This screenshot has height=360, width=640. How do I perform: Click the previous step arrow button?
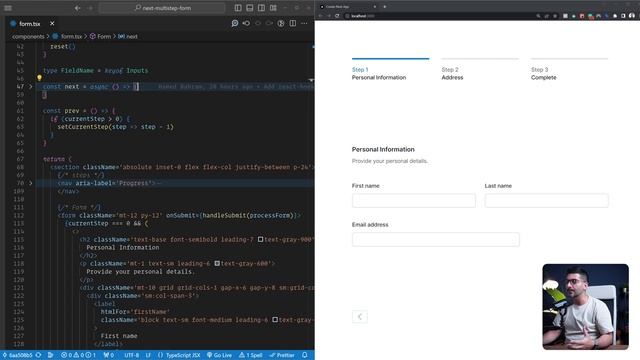pyautogui.click(x=360, y=317)
